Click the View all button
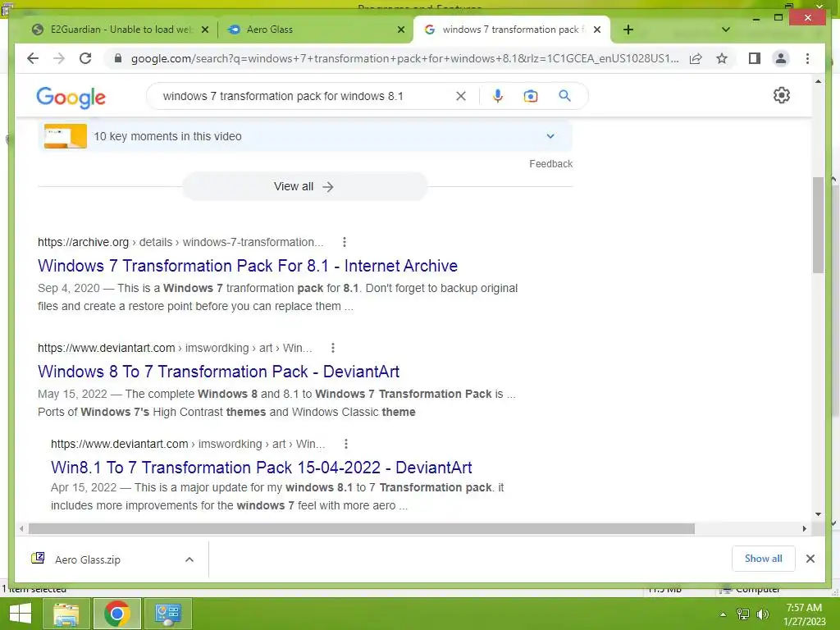The width and height of the screenshot is (840, 630). point(304,186)
